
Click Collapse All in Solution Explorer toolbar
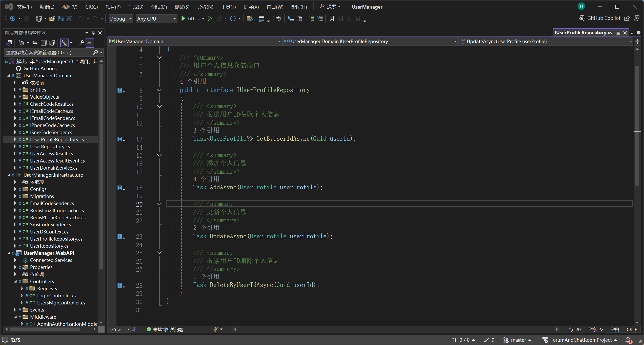pyautogui.click(x=44, y=43)
